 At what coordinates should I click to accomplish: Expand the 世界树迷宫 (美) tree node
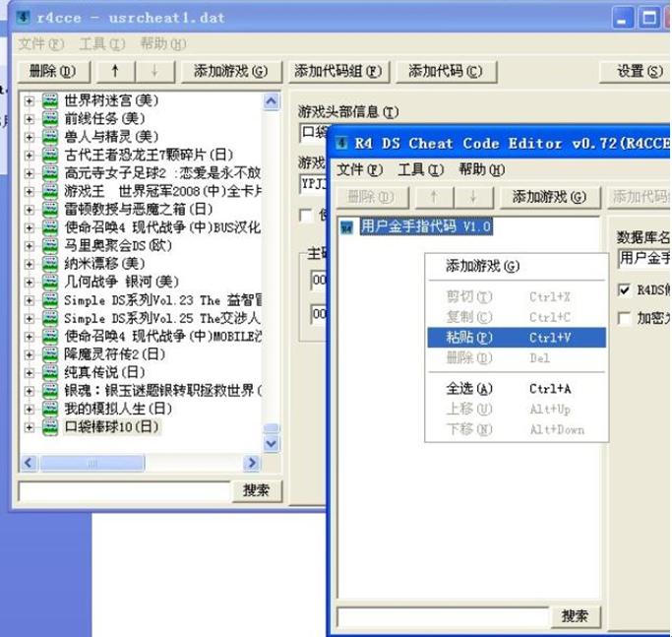tap(30, 101)
